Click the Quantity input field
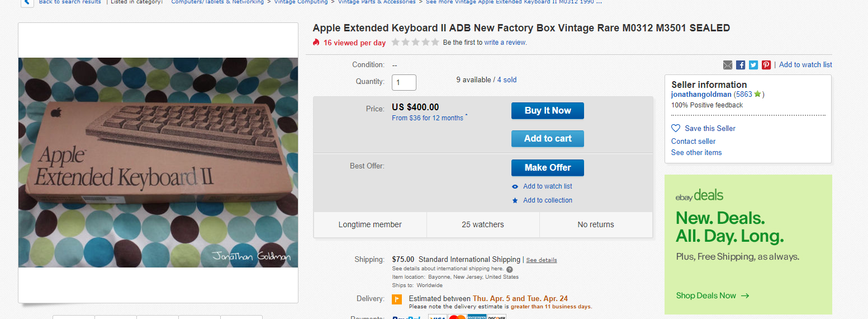The height and width of the screenshot is (319, 868). (404, 82)
